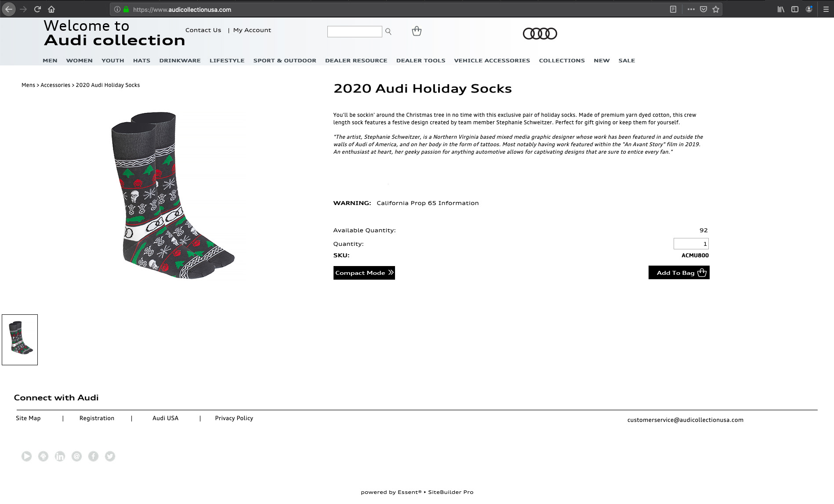Click the YouTube play social icon
Image resolution: width=834 pixels, height=504 pixels.
(x=26, y=456)
